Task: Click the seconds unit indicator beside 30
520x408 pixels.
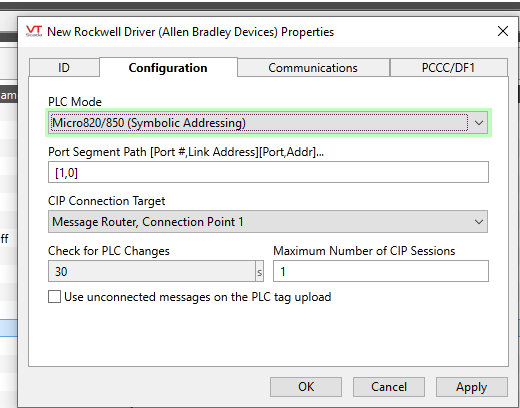Action: point(259,272)
